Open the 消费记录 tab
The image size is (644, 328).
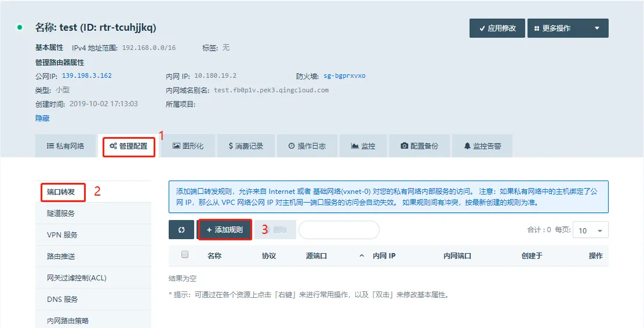(x=246, y=146)
